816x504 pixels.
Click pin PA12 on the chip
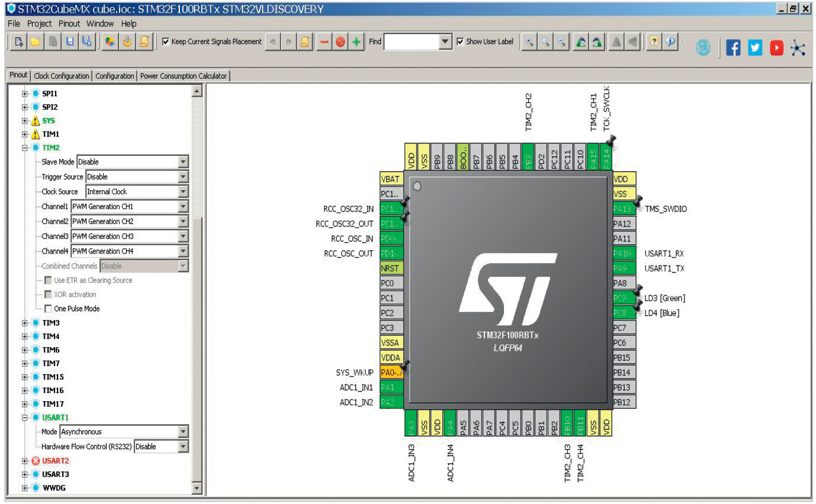click(x=624, y=224)
